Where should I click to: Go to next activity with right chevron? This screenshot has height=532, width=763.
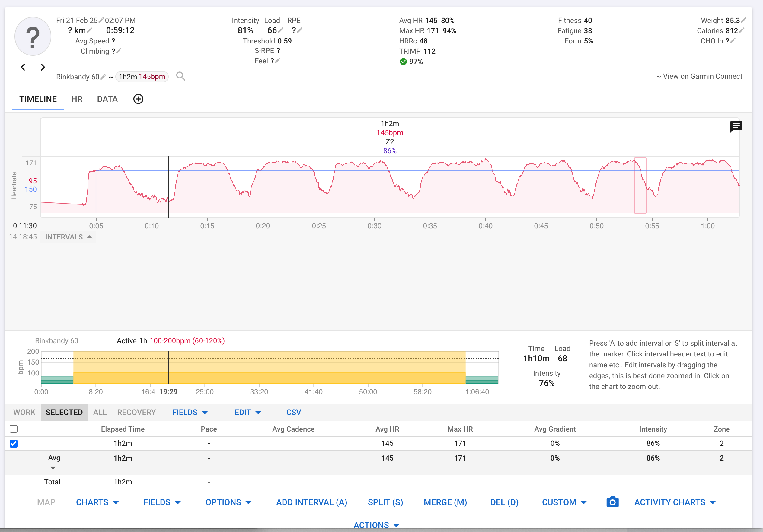[43, 68]
